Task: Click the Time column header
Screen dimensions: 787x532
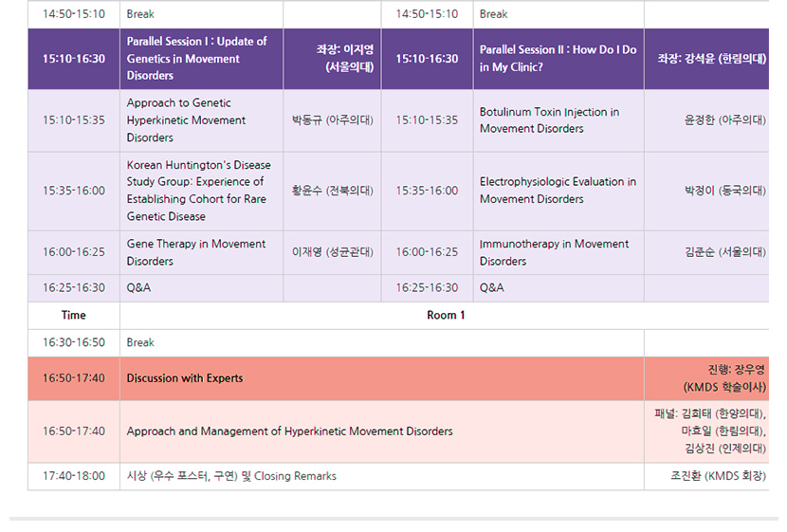Action: point(73,316)
